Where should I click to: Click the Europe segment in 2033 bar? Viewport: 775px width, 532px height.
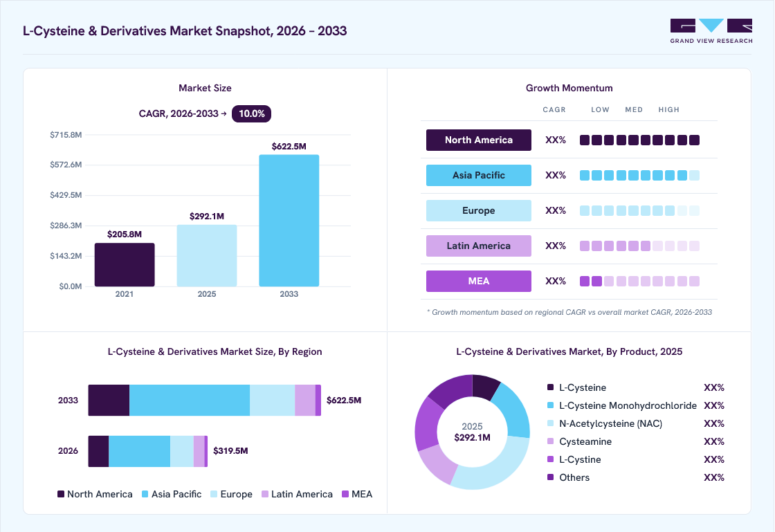[273, 400]
